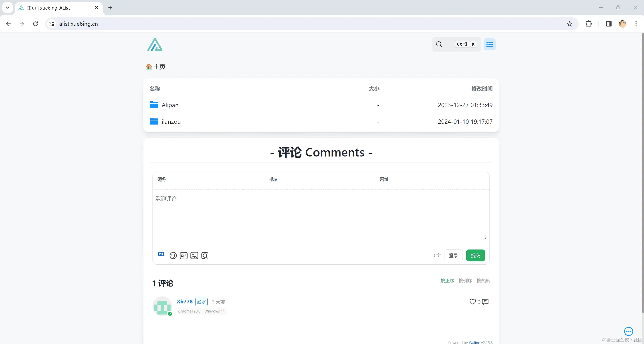Open the GIF search in comment toolbar
Viewport: 644px width, 344px height.
tap(184, 256)
